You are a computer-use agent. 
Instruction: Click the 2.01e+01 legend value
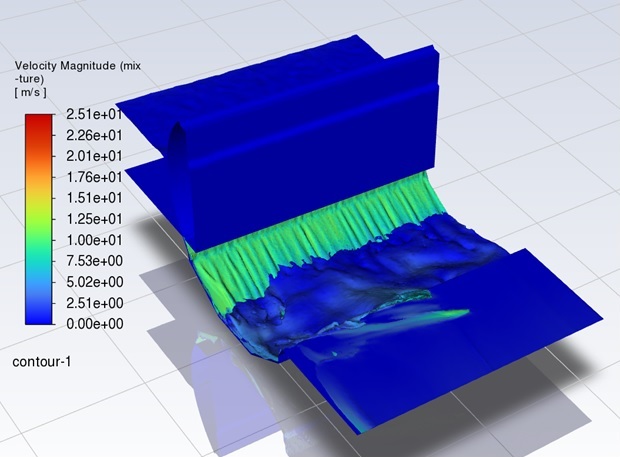(94, 157)
